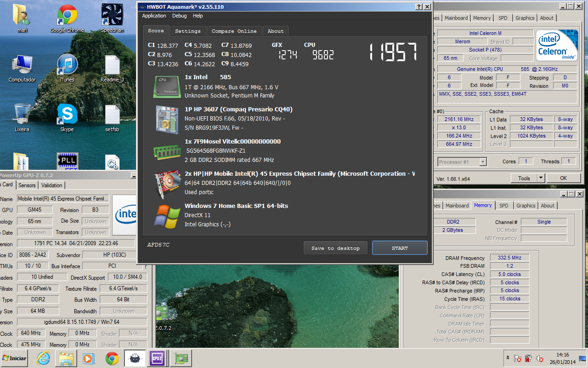The image size is (588, 368).
Task: Click the CPU frequency icon in Aquamark
Action: 167,86
